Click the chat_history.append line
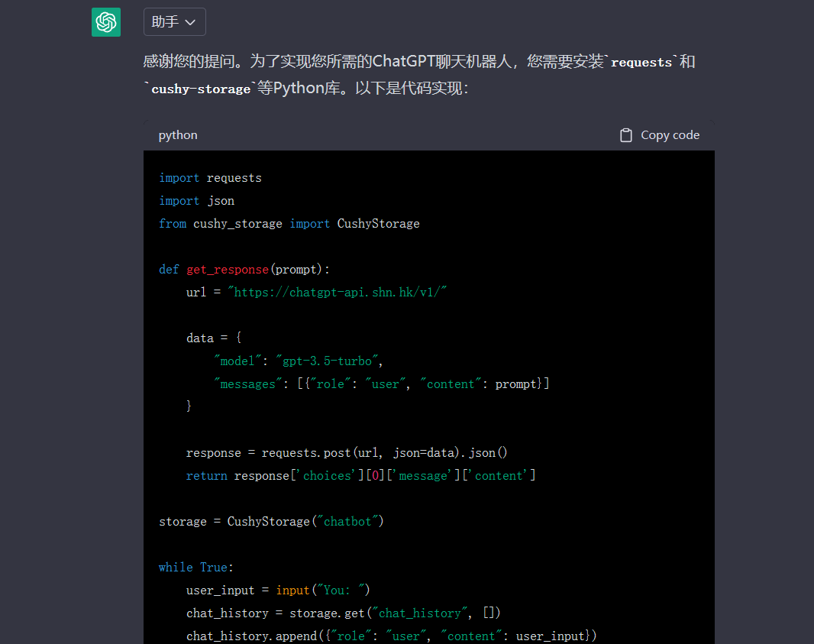Image resolution: width=814 pixels, height=644 pixels. (392, 636)
